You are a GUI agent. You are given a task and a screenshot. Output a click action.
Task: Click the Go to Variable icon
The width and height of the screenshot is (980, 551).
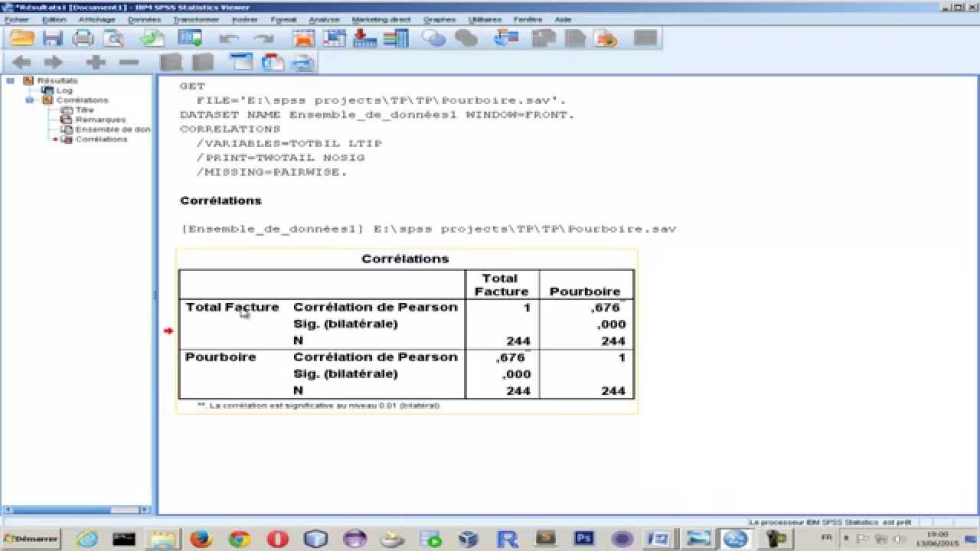pos(364,38)
